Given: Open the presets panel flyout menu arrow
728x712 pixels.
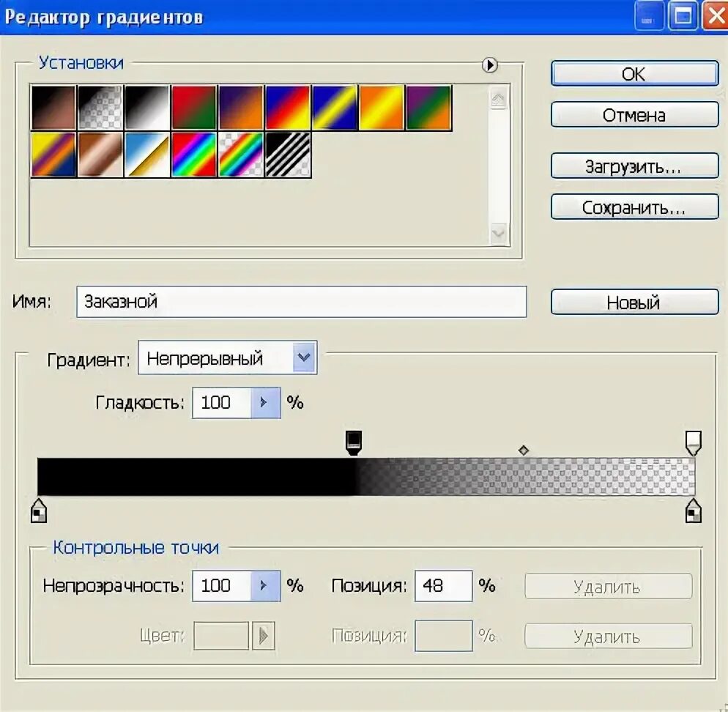Looking at the screenshot, I should (x=489, y=64).
